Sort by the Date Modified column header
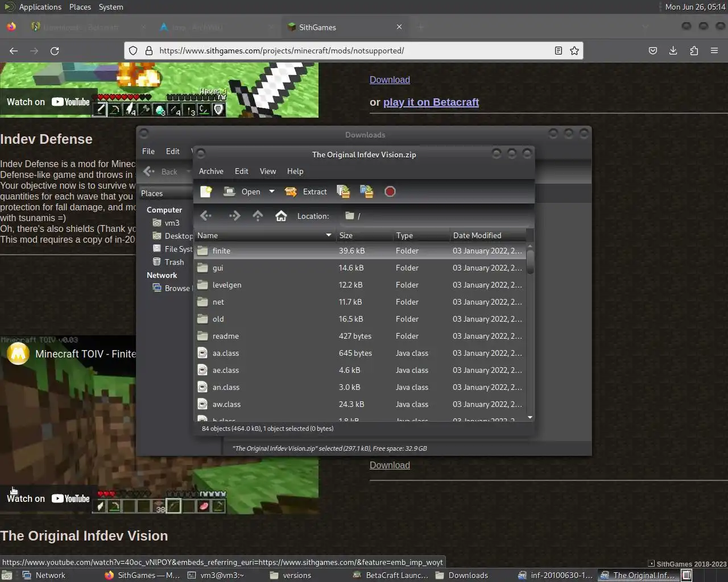The image size is (728, 582). pyautogui.click(x=488, y=235)
